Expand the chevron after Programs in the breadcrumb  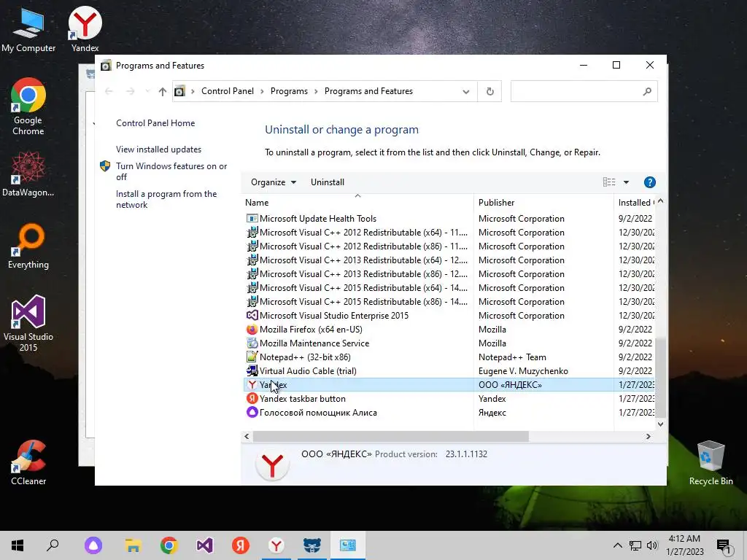click(x=316, y=91)
